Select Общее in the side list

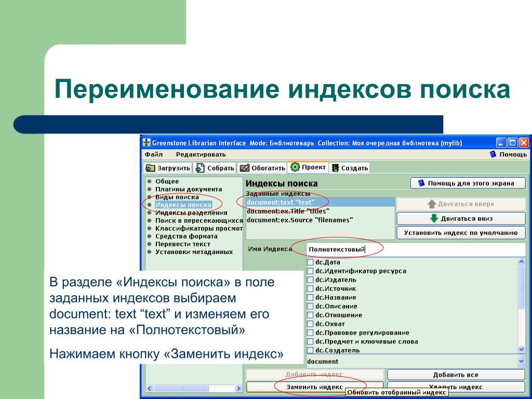click(167, 181)
